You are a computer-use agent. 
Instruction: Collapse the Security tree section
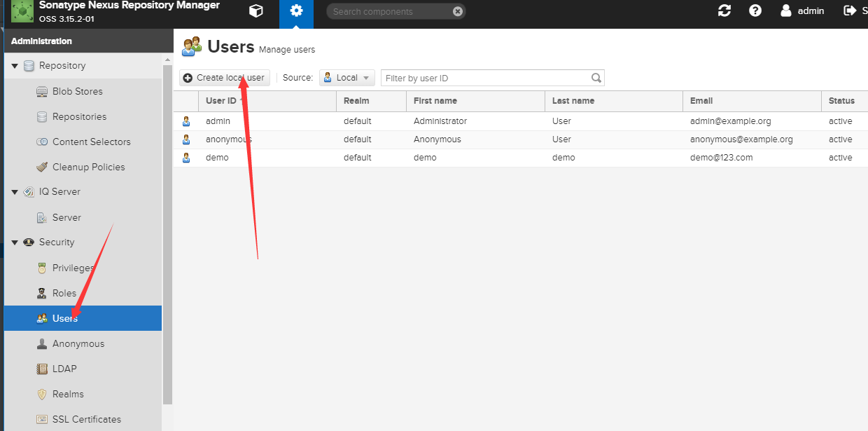[15, 242]
